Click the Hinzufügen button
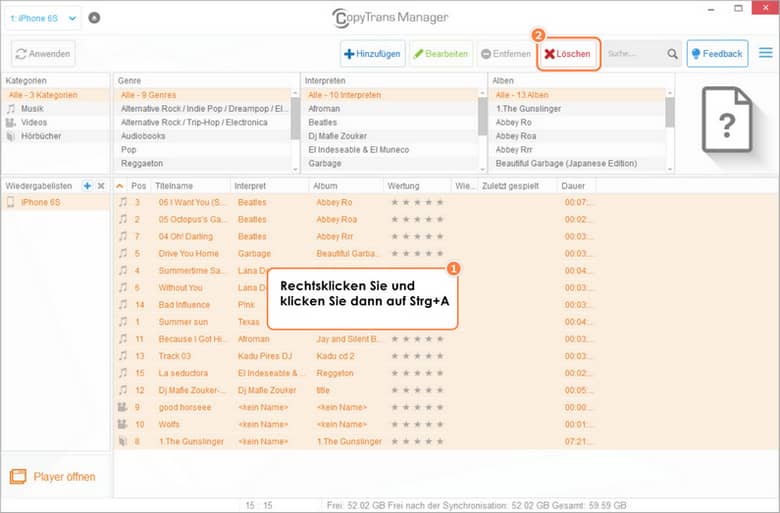 373,54
